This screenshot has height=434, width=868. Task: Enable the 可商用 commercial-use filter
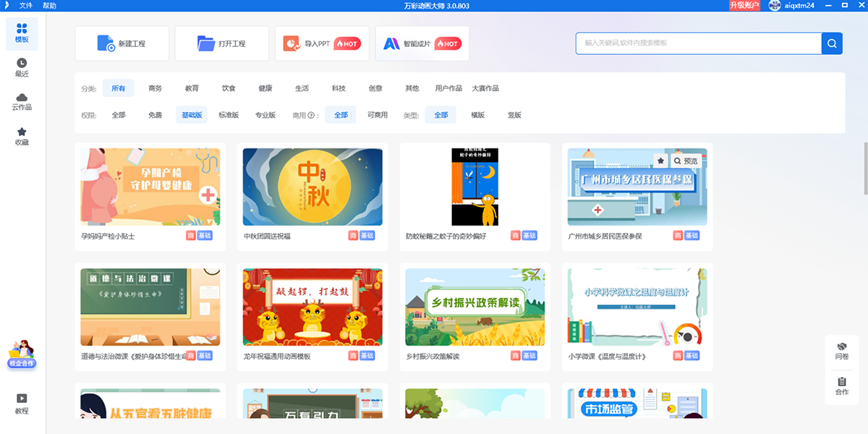[379, 114]
